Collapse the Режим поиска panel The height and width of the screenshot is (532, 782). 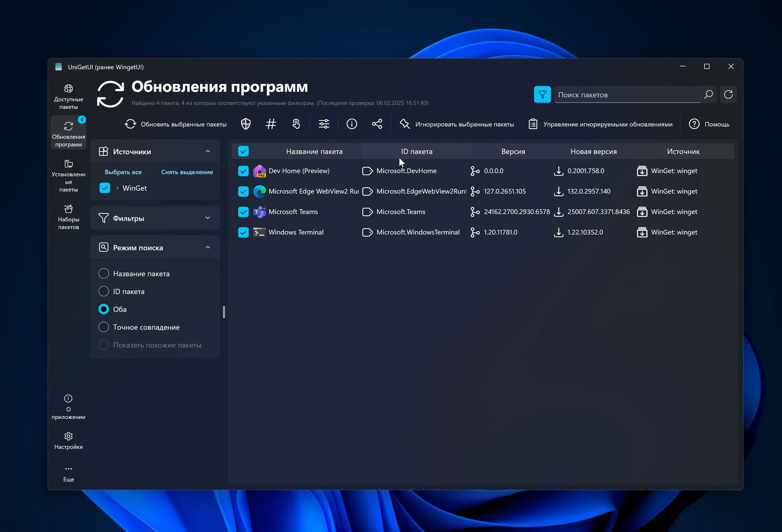[207, 248]
